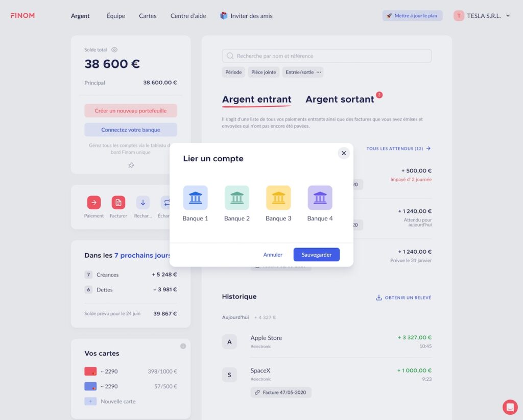
Task: Click the pin icon under wallet panel
Action: 131,165
